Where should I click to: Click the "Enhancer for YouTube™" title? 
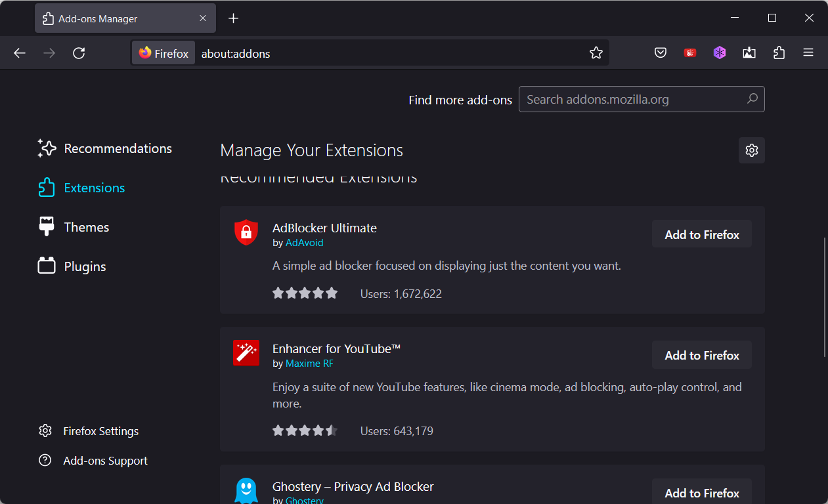click(x=336, y=348)
